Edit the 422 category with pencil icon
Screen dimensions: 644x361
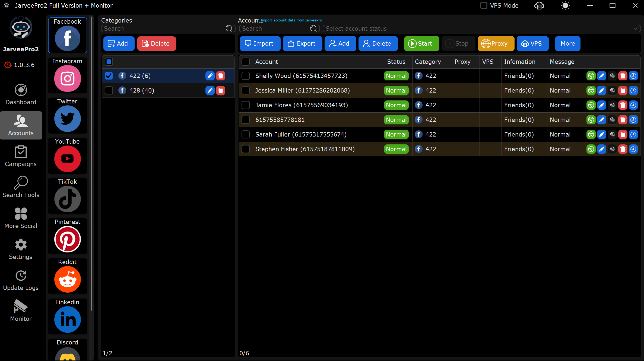click(x=210, y=76)
